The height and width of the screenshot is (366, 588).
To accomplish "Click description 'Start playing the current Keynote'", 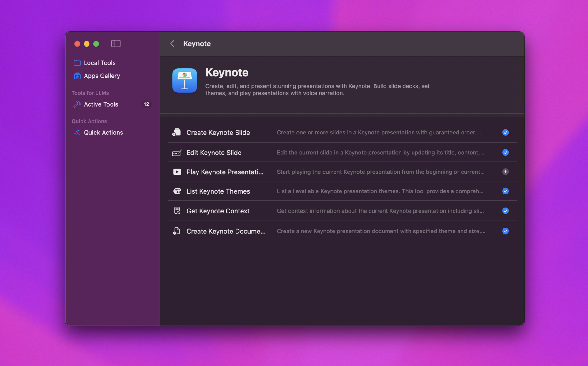I will (x=381, y=172).
